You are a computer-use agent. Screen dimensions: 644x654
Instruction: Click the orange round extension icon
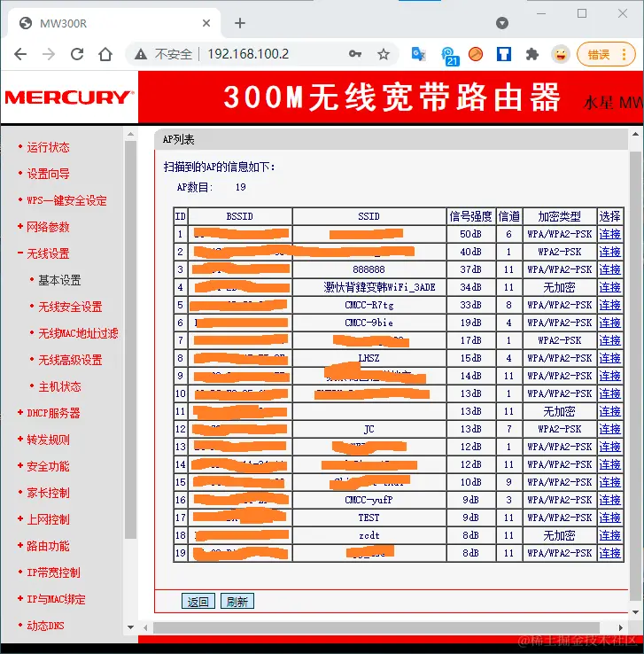tap(476, 54)
